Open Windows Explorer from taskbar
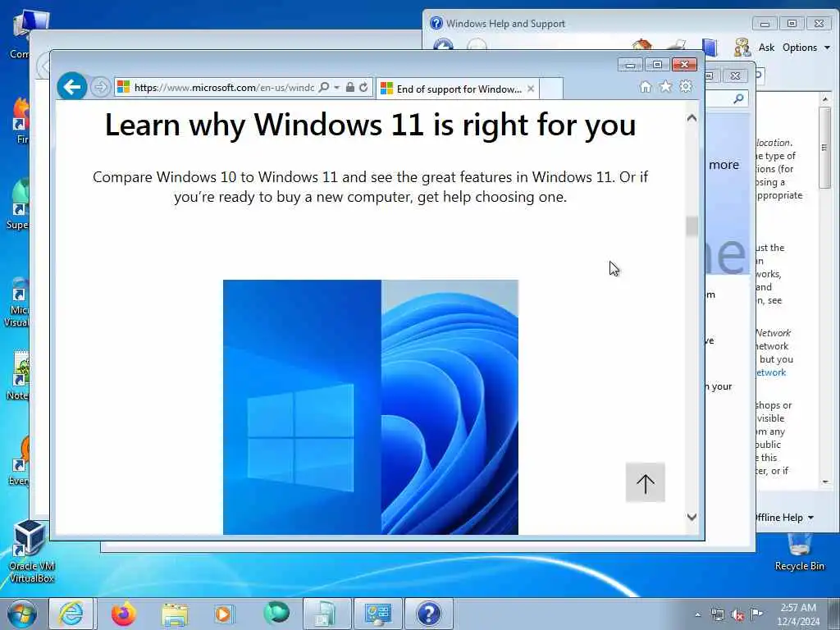 175,614
